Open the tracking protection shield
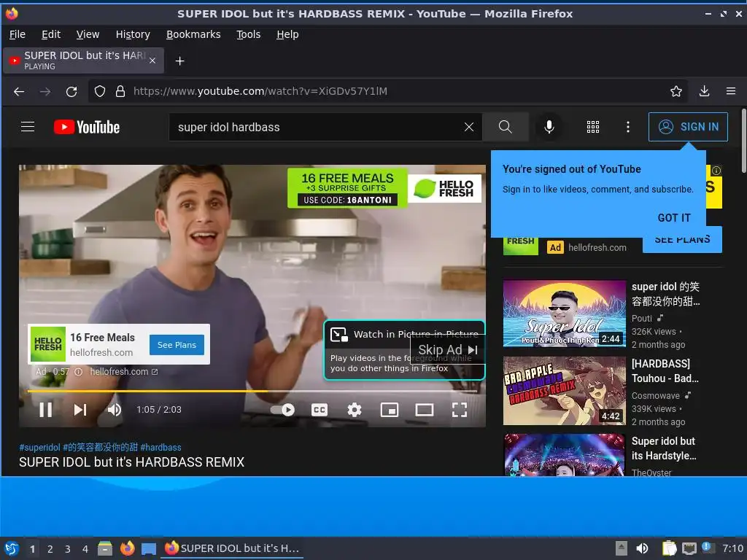747x560 pixels. pyautogui.click(x=99, y=91)
